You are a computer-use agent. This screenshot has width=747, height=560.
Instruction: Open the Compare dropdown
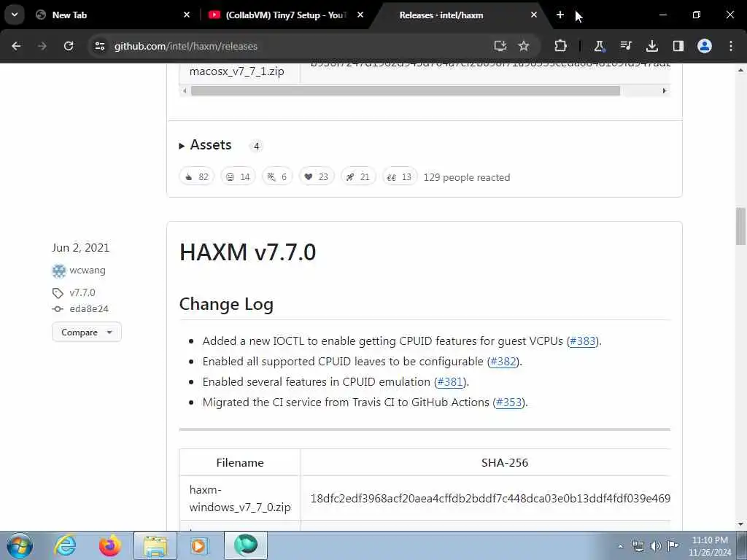click(x=87, y=332)
